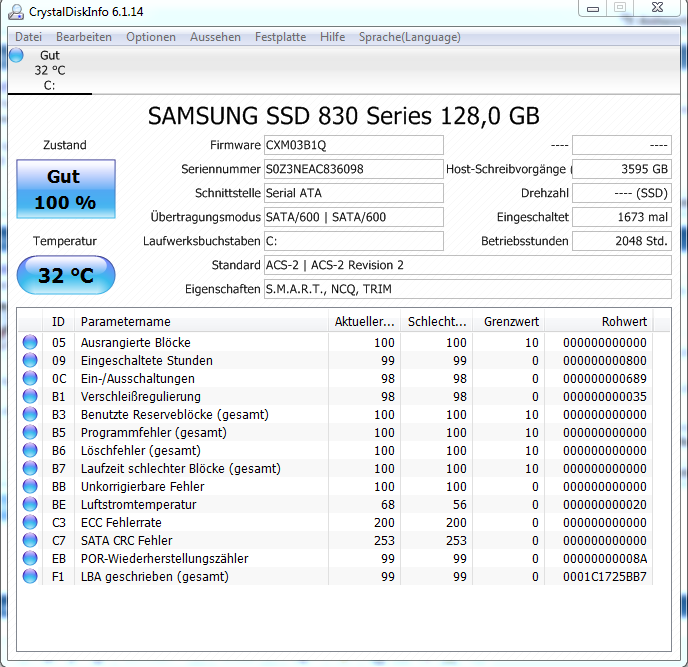Click status icon for Löschfehler row
688x667 pixels.
30,450
